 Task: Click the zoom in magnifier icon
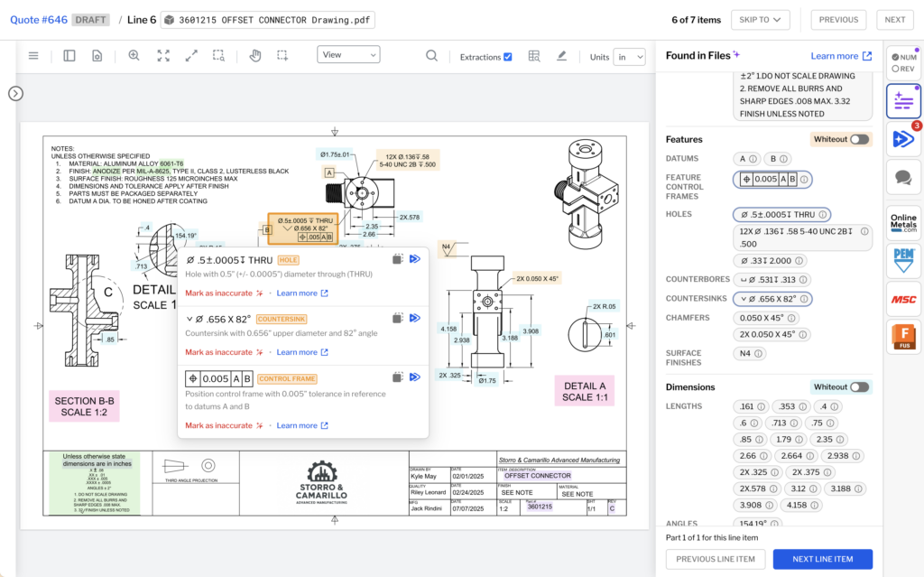(134, 56)
